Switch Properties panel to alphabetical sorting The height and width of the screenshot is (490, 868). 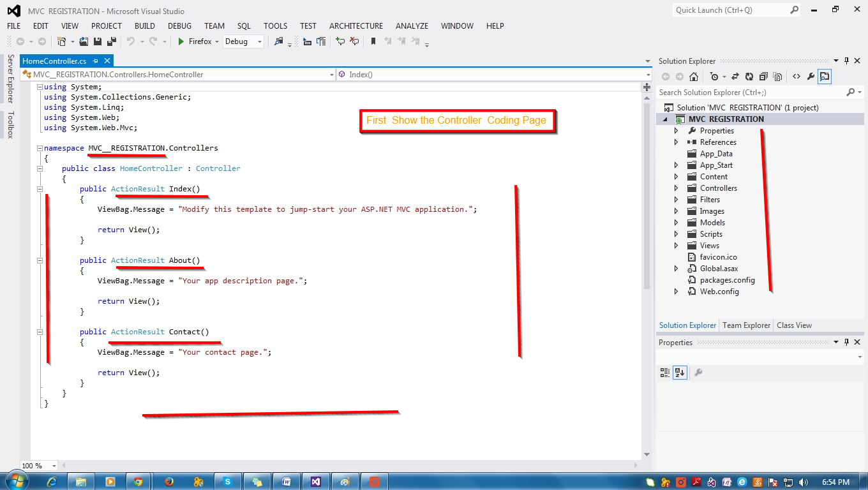(x=680, y=372)
